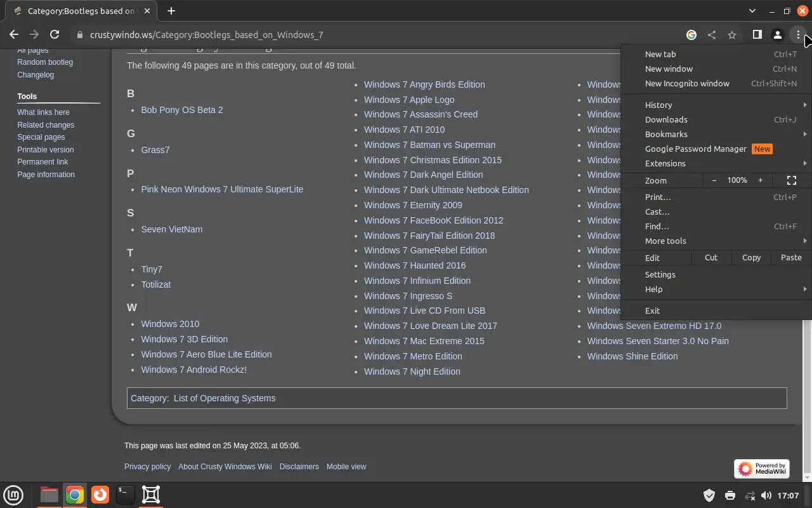Click the share page icon
This screenshot has width=812, height=508.
[x=712, y=35]
